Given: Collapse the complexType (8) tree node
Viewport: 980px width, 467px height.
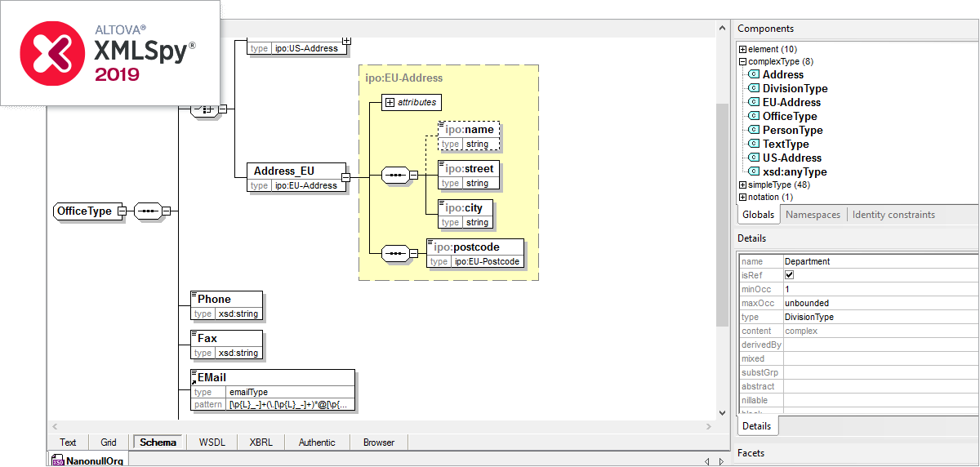Looking at the screenshot, I should coord(742,61).
